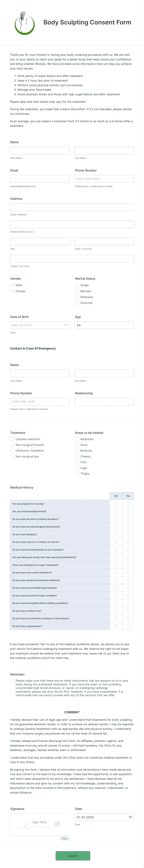Choose Married as marital status
Screen dimensions: 144x868
click(77, 291)
